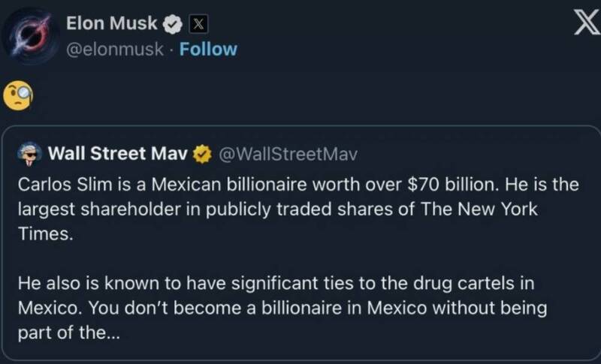Follow the @elonmusk account
601x364 pixels.
208,50
